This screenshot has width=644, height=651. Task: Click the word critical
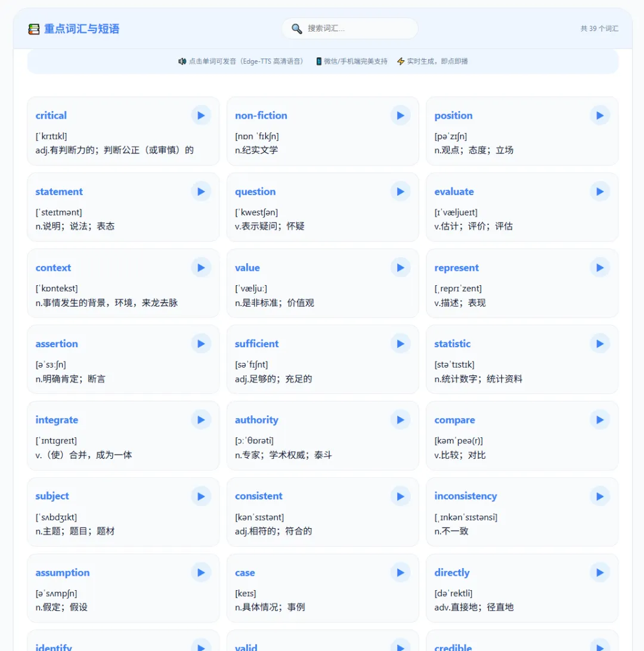[51, 115]
